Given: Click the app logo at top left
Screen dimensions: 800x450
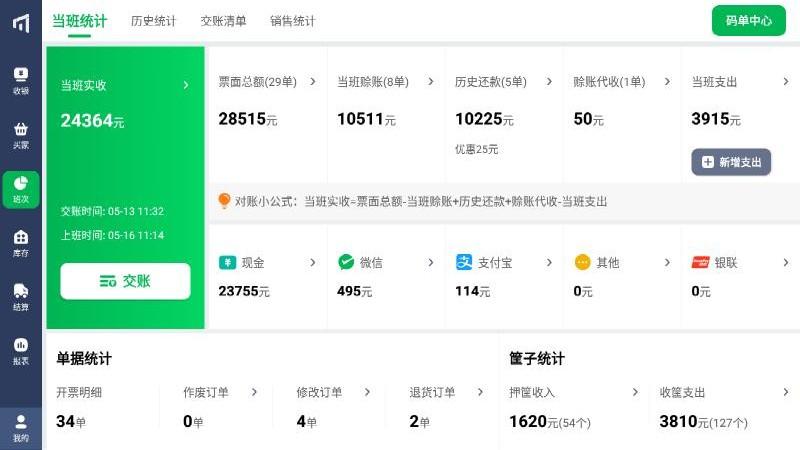Looking at the screenshot, I should coord(20,22).
